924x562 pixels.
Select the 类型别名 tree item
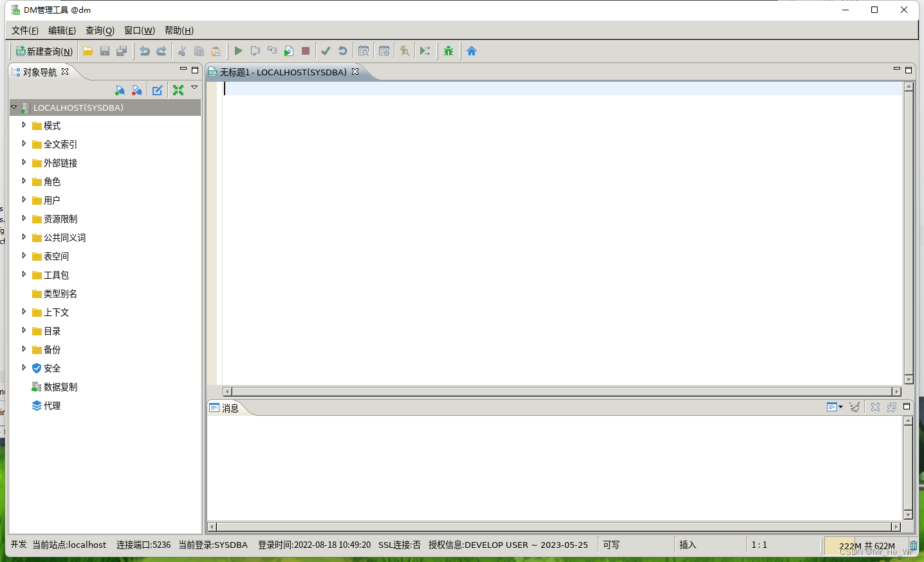(x=60, y=294)
